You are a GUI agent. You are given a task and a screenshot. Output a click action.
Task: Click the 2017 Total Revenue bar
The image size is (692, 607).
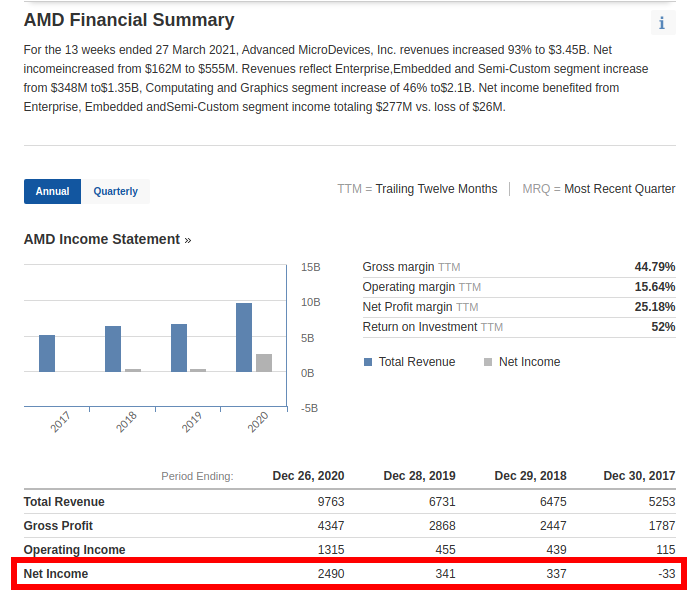coord(47,353)
